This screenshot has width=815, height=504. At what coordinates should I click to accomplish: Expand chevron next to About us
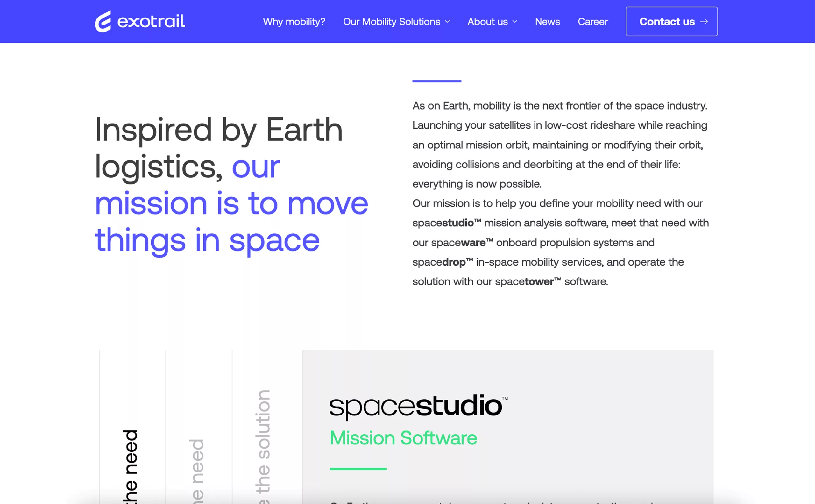point(515,22)
